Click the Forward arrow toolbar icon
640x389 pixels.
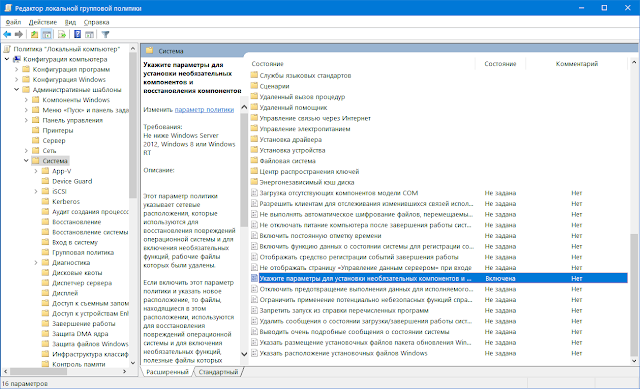[x=18, y=34]
